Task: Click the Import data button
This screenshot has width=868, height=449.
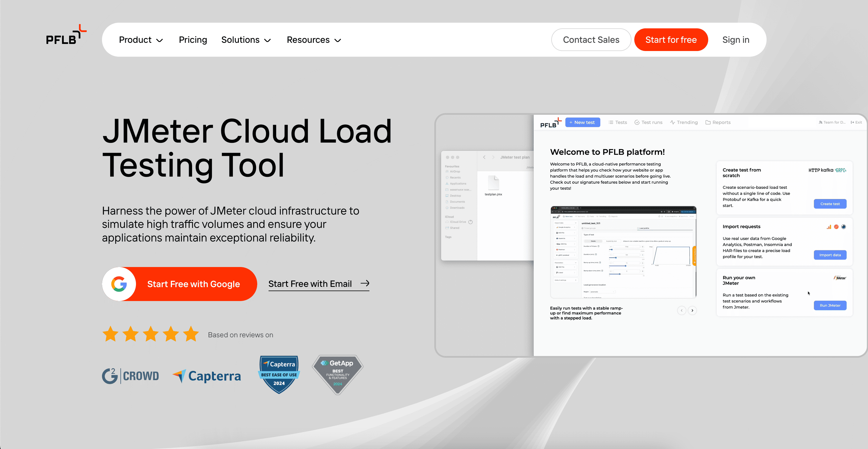Action: pos(830,255)
